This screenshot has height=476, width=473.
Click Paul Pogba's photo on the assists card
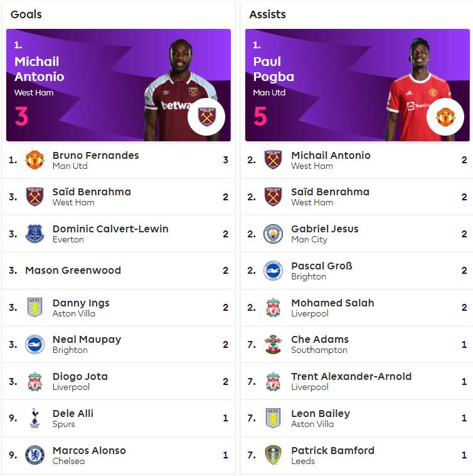420,90
